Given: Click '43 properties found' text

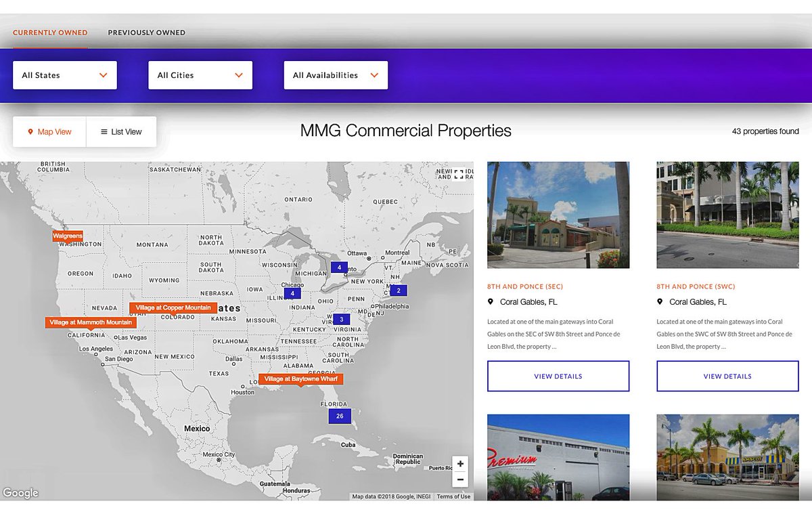Looking at the screenshot, I should (x=765, y=131).
